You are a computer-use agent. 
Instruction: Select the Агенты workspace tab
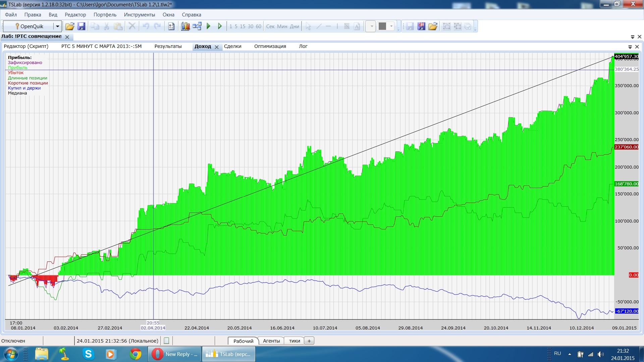pyautogui.click(x=271, y=341)
